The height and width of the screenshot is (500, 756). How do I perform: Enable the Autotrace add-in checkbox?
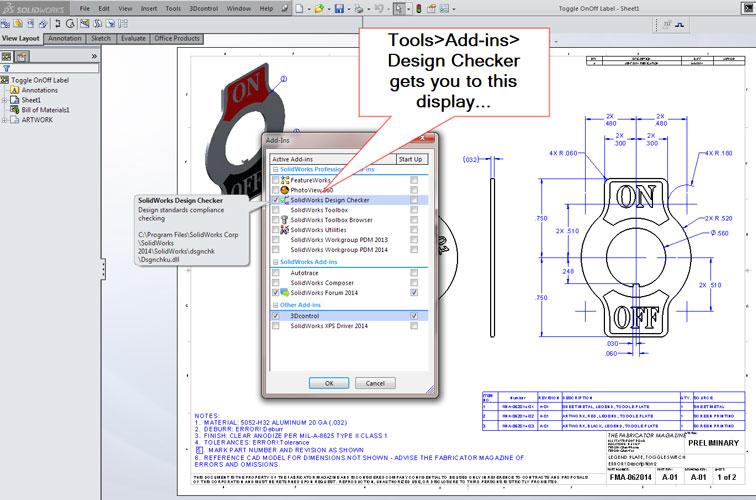tap(276, 273)
